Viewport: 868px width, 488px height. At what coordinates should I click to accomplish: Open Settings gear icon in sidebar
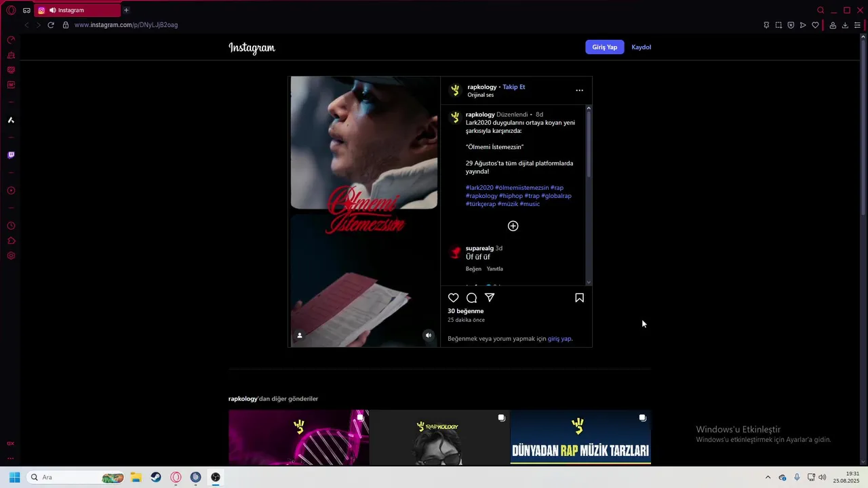point(11,256)
